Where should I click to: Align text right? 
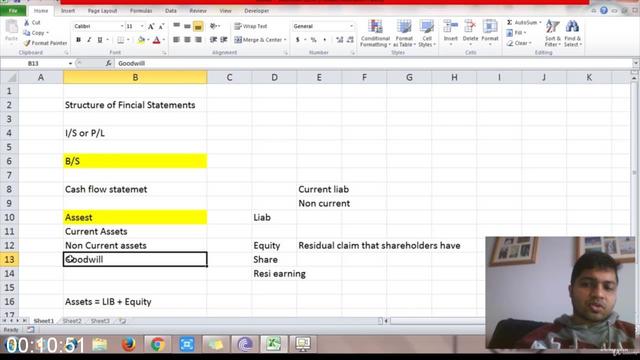click(198, 40)
